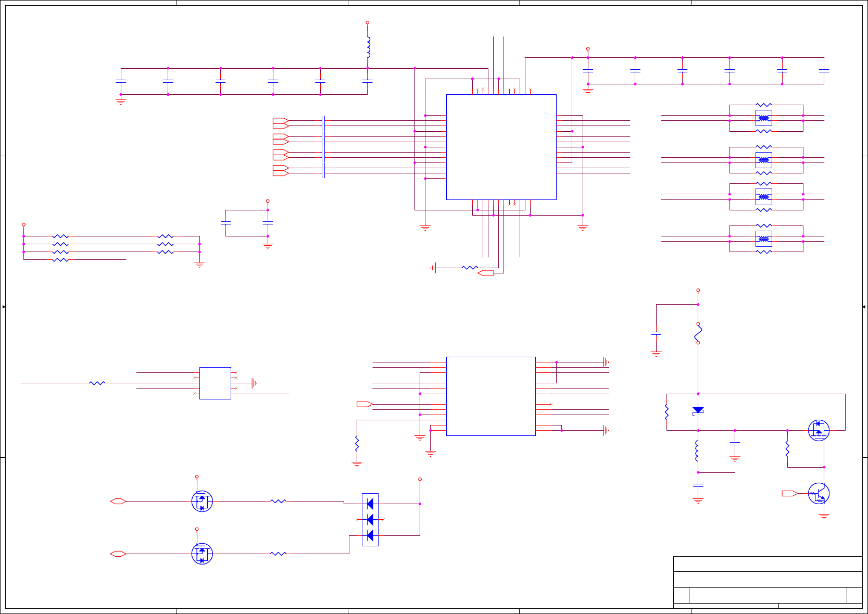The height and width of the screenshot is (614, 868).
Task: Select the large square IC symbol body
Action: click(x=501, y=147)
